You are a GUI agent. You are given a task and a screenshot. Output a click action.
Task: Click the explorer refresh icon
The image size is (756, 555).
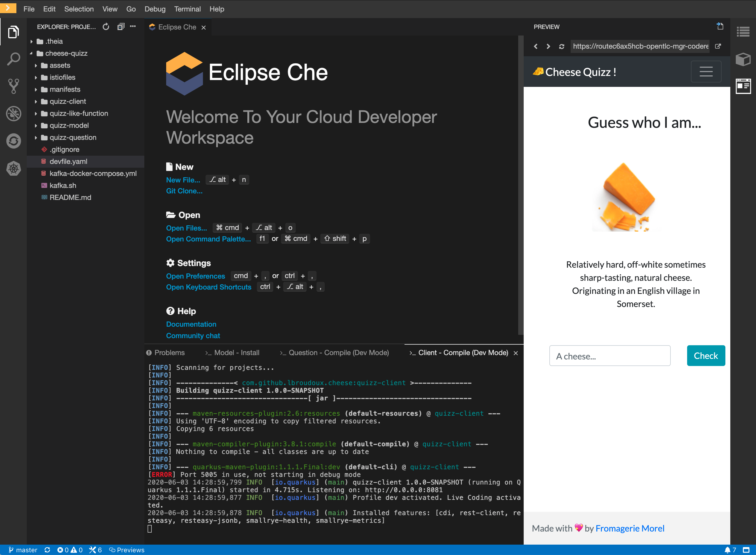tap(106, 27)
